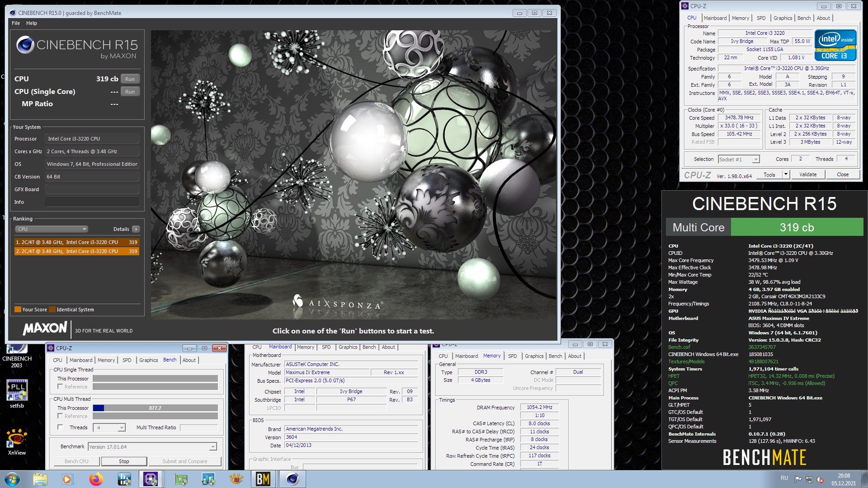Switch to Cinebench via its taskbar icon

[292, 479]
